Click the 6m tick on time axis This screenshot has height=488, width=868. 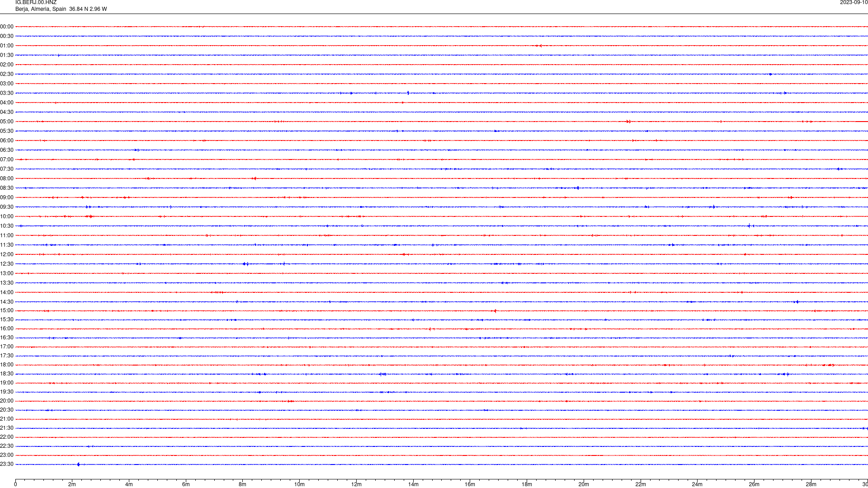click(x=186, y=484)
